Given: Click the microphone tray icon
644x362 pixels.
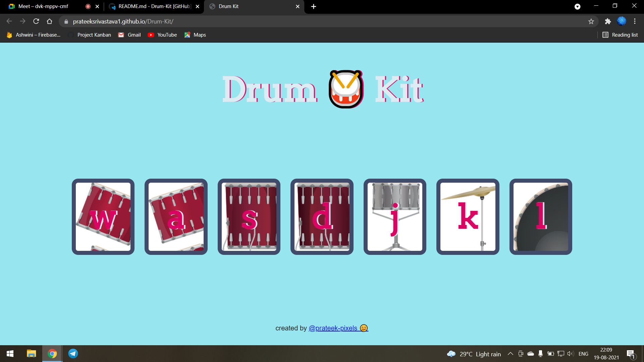Looking at the screenshot, I should (540, 354).
